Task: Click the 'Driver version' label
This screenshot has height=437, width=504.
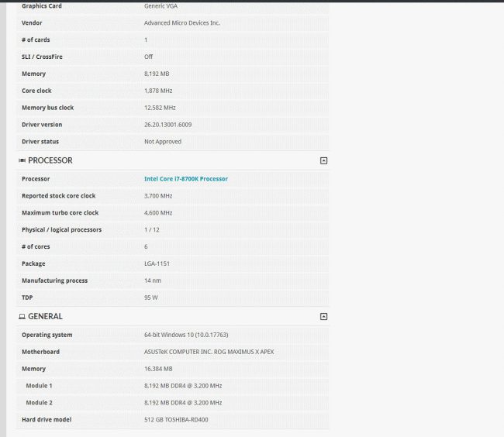Action: [x=42, y=125]
